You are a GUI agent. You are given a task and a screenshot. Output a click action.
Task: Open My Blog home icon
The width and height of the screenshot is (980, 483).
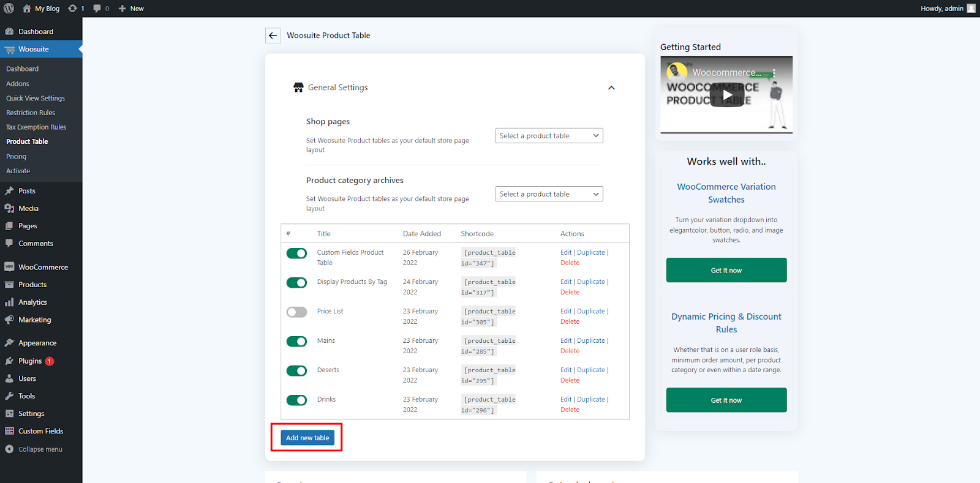[26, 9]
